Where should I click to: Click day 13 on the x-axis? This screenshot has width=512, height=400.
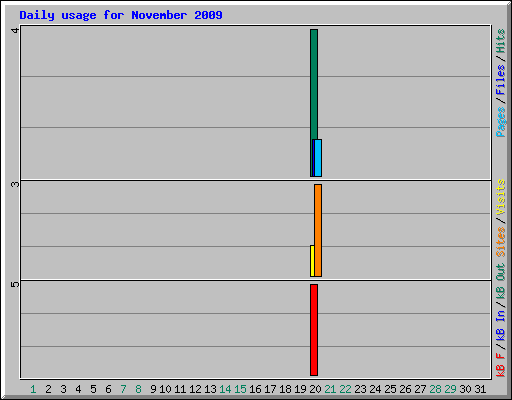210,389
